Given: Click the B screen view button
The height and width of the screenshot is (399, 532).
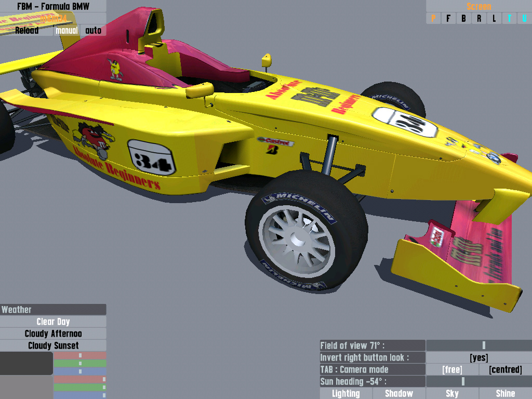Looking at the screenshot, I should tap(463, 18).
